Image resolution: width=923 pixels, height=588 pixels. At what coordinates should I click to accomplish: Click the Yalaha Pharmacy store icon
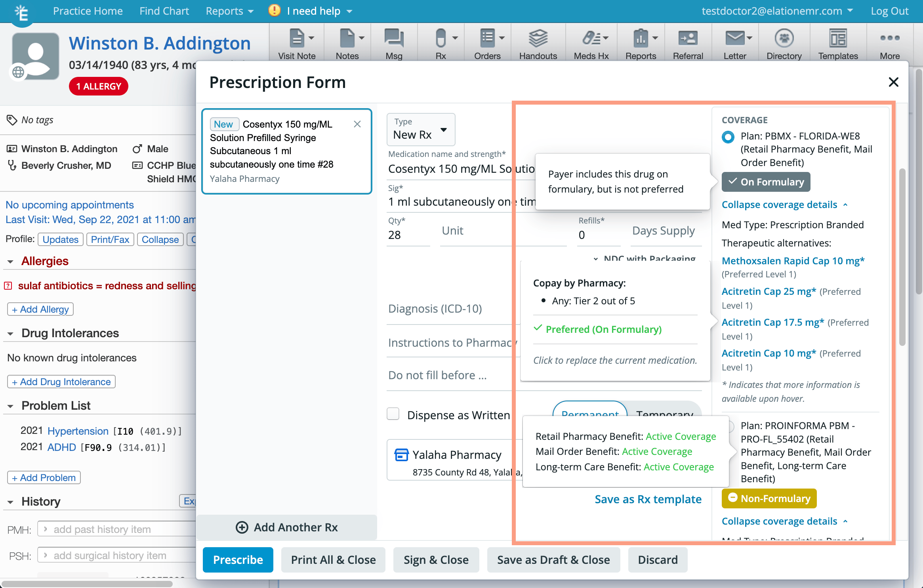click(401, 455)
